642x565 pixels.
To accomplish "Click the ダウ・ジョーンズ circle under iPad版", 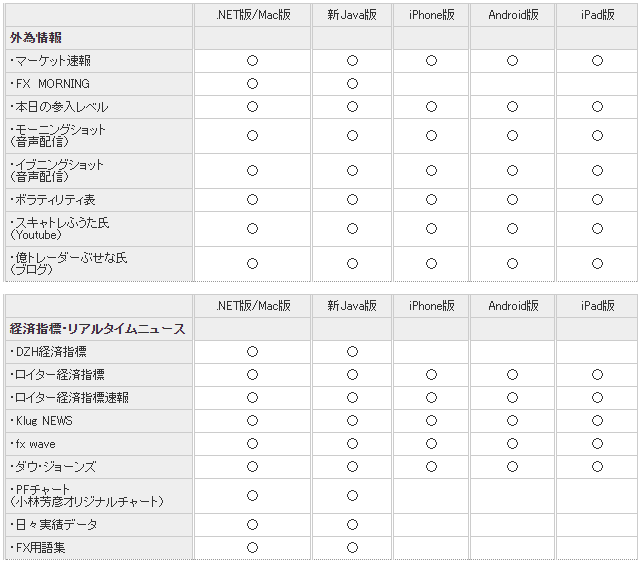I will [597, 467].
